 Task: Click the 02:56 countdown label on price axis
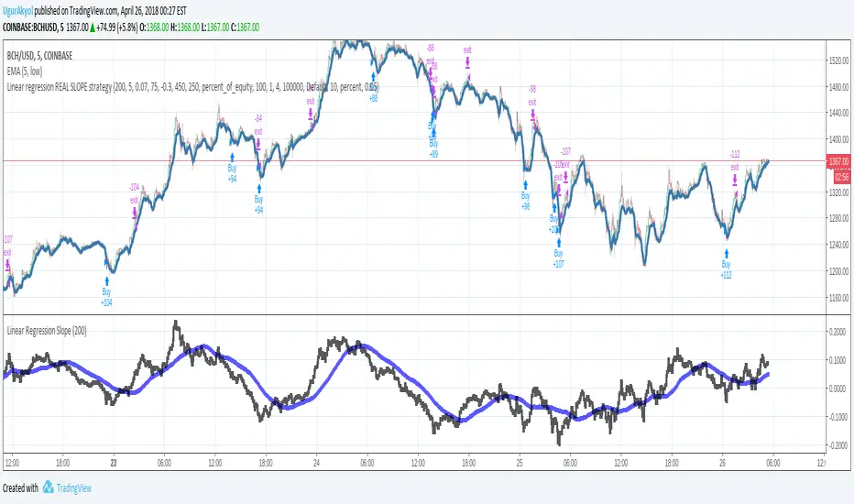coord(841,177)
